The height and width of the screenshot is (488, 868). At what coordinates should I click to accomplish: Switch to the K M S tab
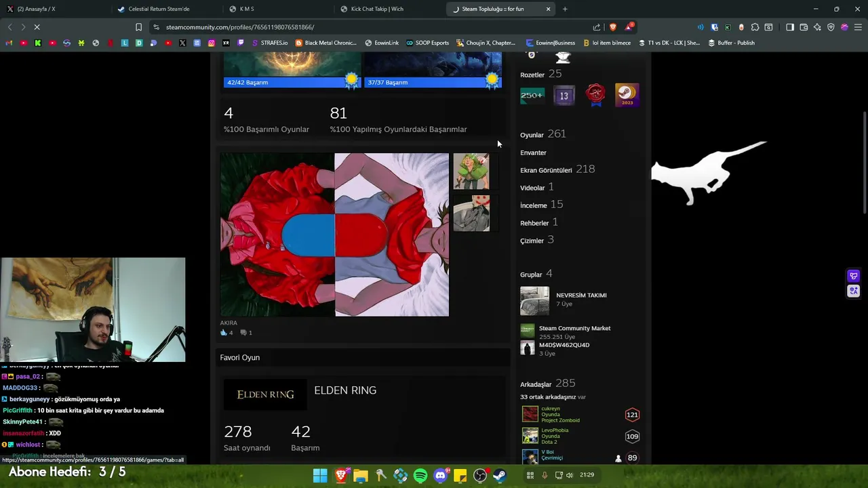278,9
